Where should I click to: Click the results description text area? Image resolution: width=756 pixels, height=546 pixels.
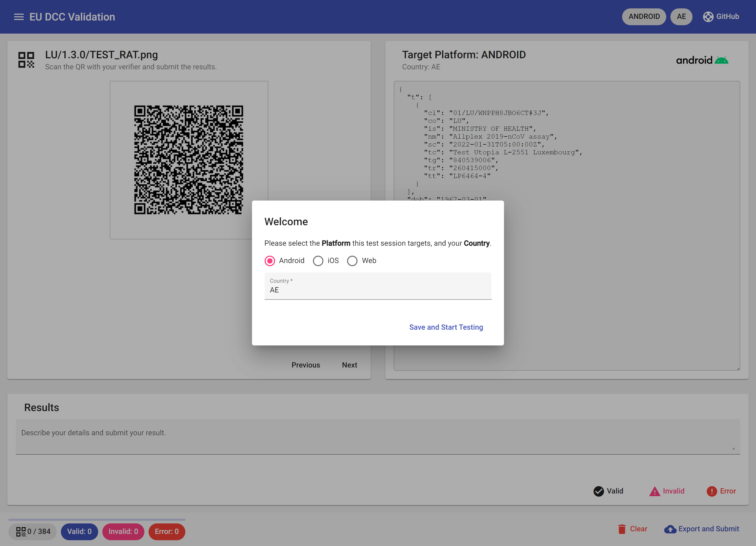coord(378,437)
